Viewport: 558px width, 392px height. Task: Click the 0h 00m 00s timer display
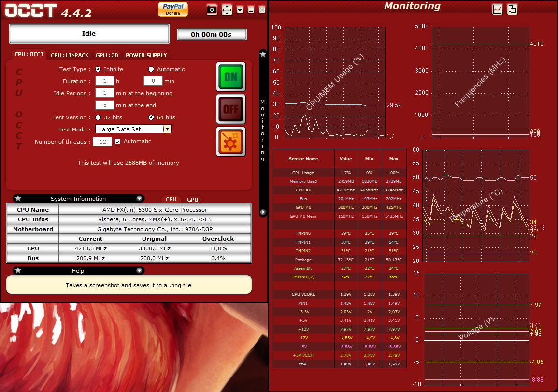[212, 34]
